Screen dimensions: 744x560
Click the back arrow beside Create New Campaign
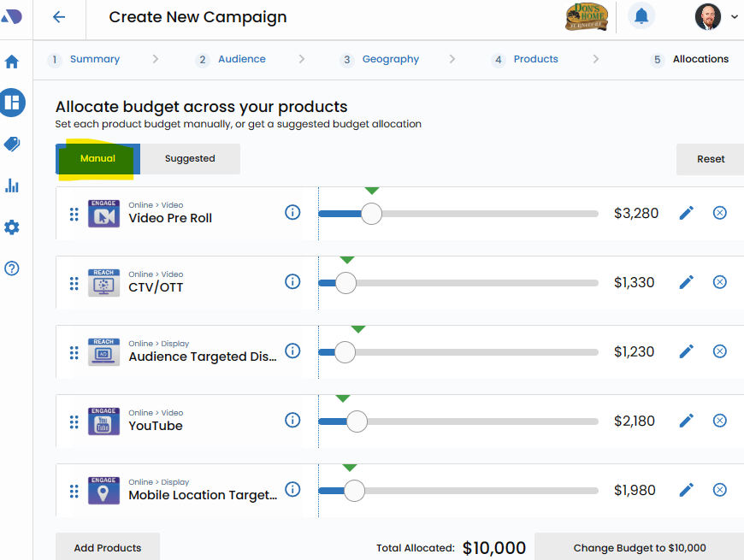(58, 17)
